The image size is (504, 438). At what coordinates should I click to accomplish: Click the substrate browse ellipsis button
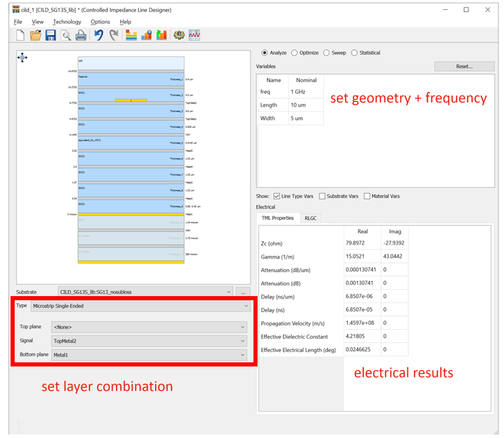[x=243, y=292]
